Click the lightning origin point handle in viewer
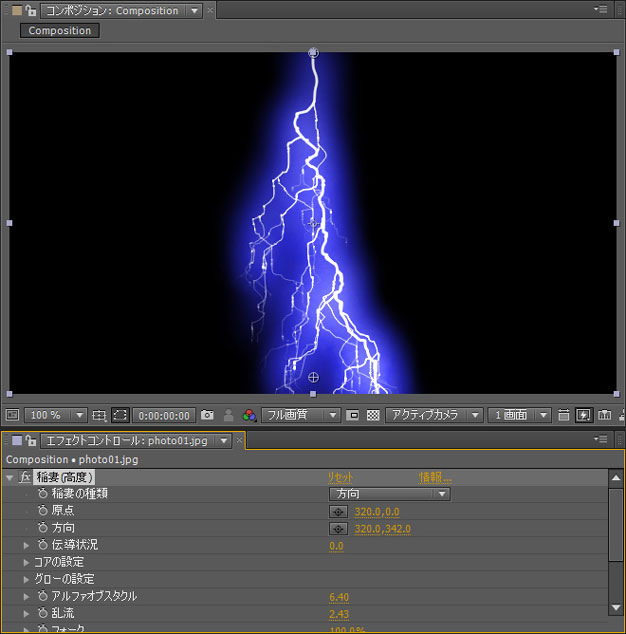 coord(313,53)
